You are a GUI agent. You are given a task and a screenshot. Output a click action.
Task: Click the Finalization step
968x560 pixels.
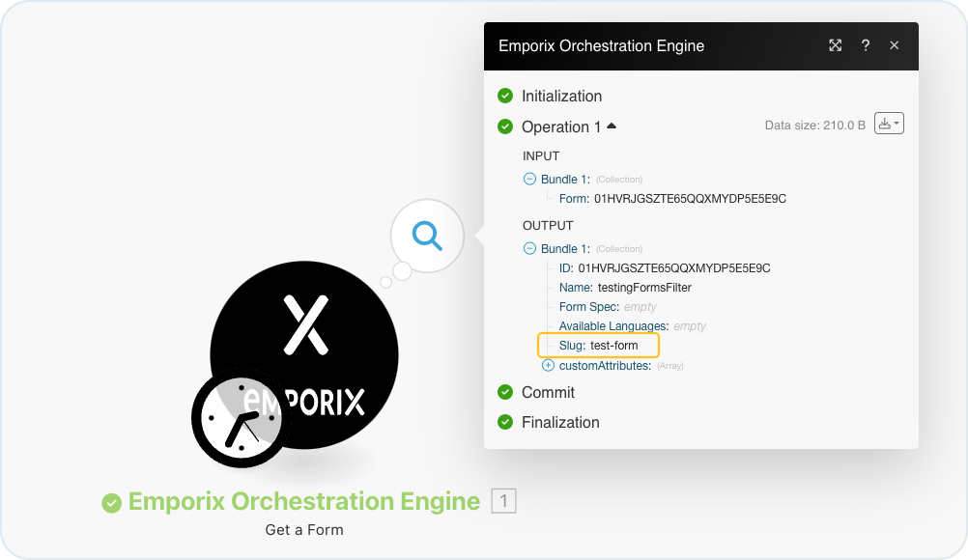pyautogui.click(x=560, y=422)
